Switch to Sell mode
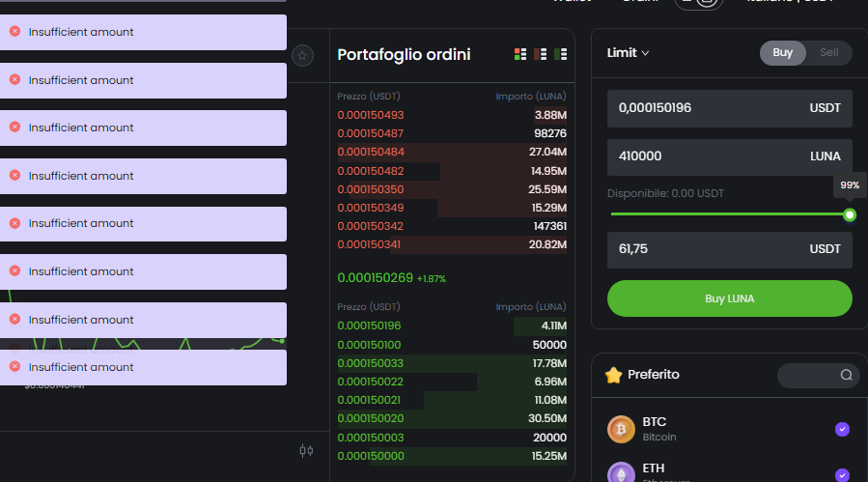Image resolution: width=868 pixels, height=482 pixels. pos(828,52)
